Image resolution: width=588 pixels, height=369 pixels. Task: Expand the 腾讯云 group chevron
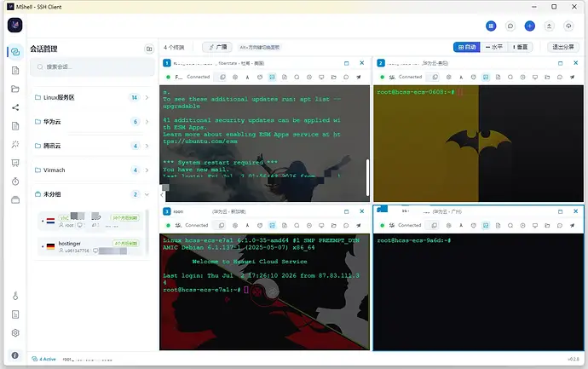coord(147,146)
